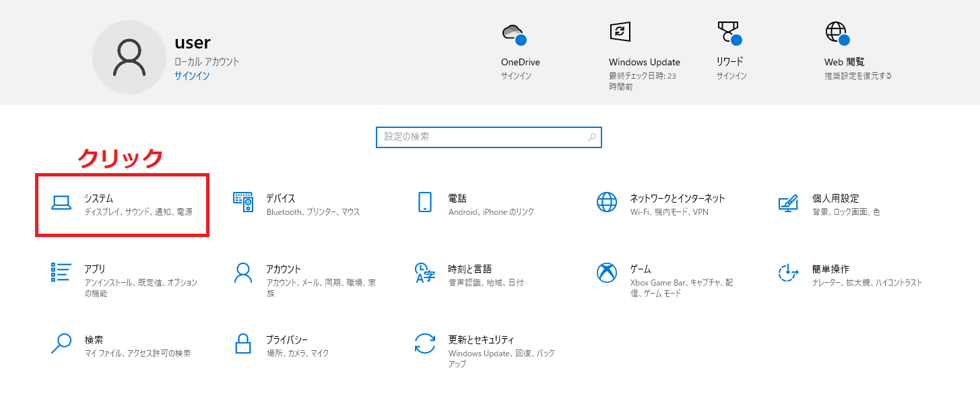Click the magnifier in 設定の検索 box
Screen dimensions: 980x396
click(x=592, y=137)
